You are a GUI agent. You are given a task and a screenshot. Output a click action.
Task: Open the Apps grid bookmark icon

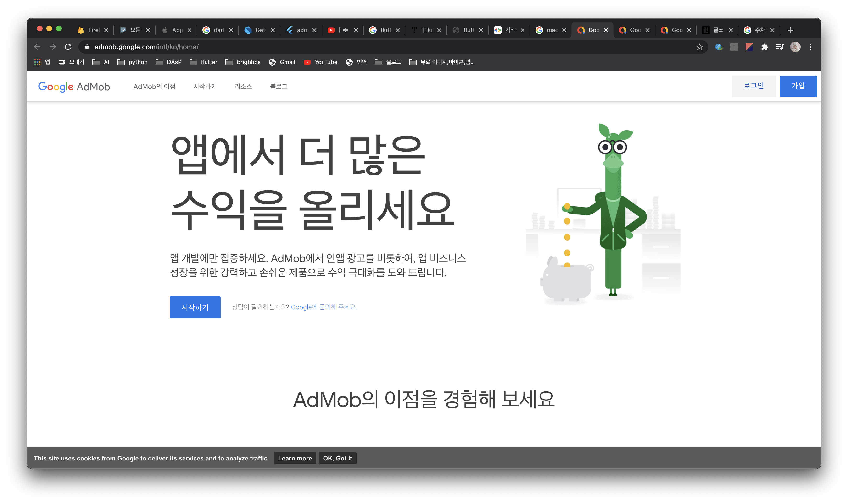click(x=37, y=62)
